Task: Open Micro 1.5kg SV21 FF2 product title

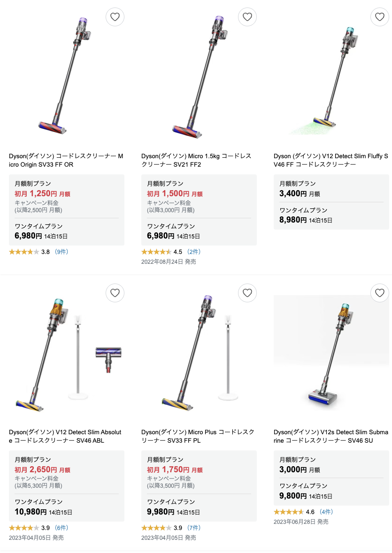Action: click(x=196, y=161)
